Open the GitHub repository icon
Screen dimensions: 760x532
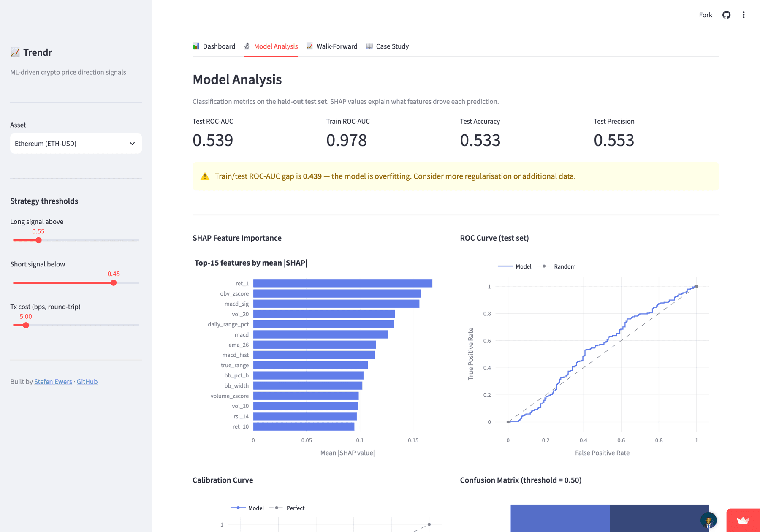726,15
